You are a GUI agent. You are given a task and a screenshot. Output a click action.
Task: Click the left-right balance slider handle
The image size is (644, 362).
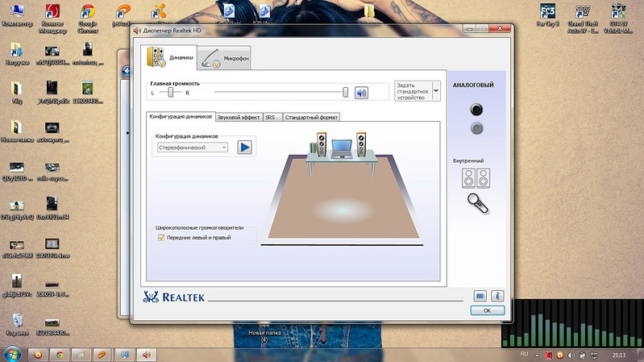(170, 92)
